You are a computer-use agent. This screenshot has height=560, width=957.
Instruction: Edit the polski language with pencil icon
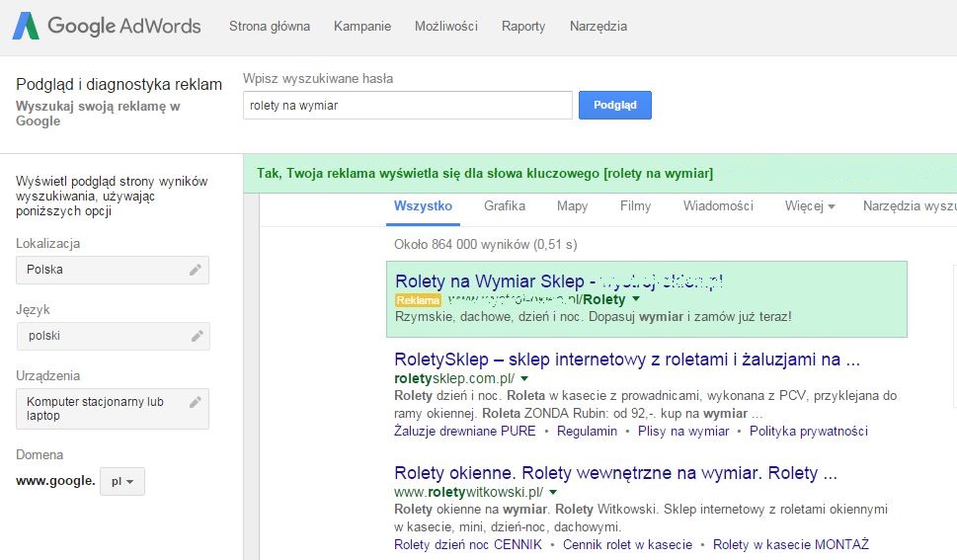coord(197,336)
